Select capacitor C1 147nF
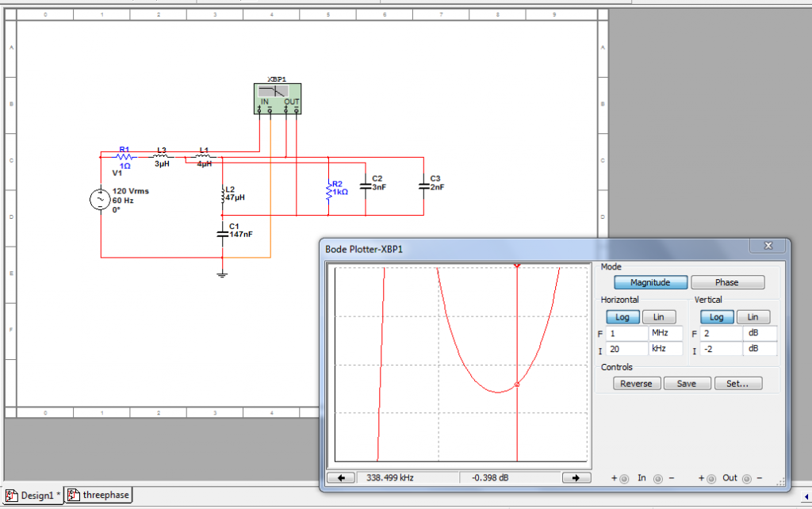Screen dimensions: 812x509 (x=223, y=234)
